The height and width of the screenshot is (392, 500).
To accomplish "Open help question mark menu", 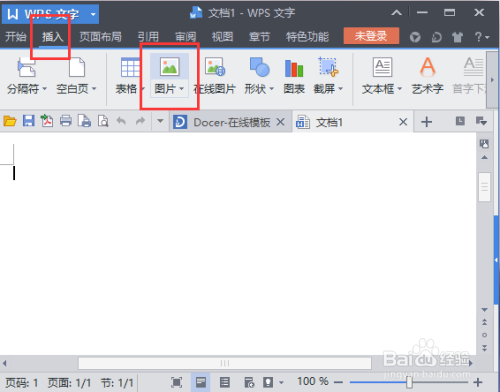I will click(482, 37).
